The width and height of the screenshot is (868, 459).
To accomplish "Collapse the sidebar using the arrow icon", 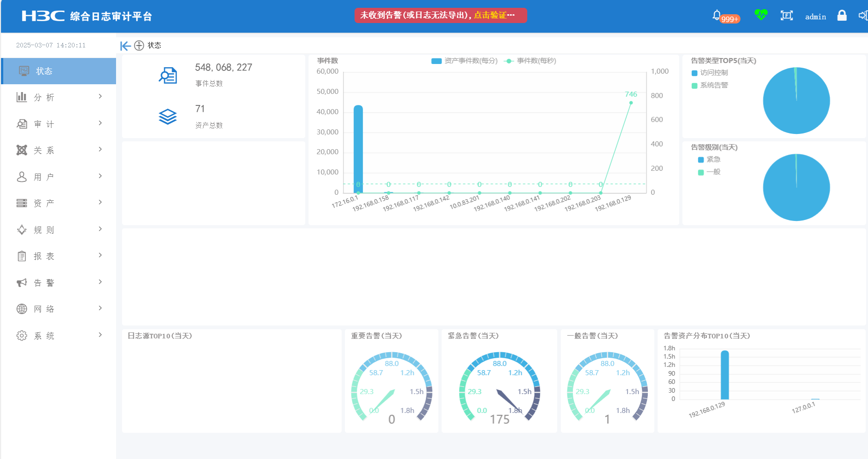I will tap(125, 46).
